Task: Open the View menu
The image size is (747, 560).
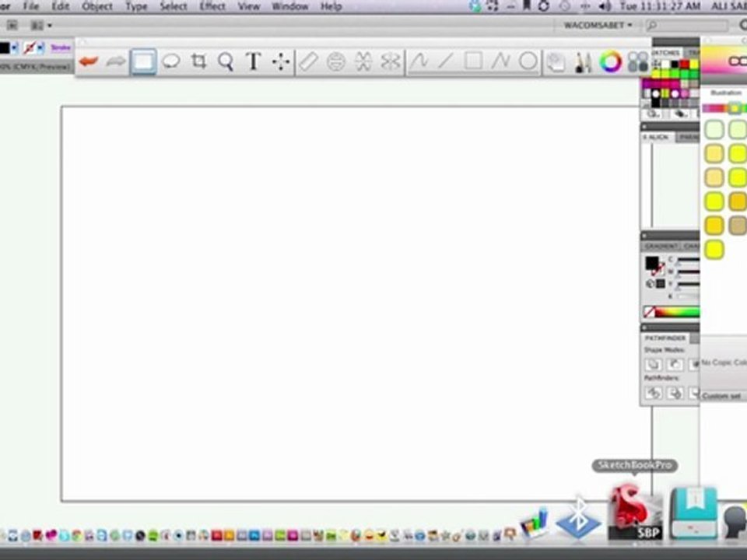Action: (249, 7)
